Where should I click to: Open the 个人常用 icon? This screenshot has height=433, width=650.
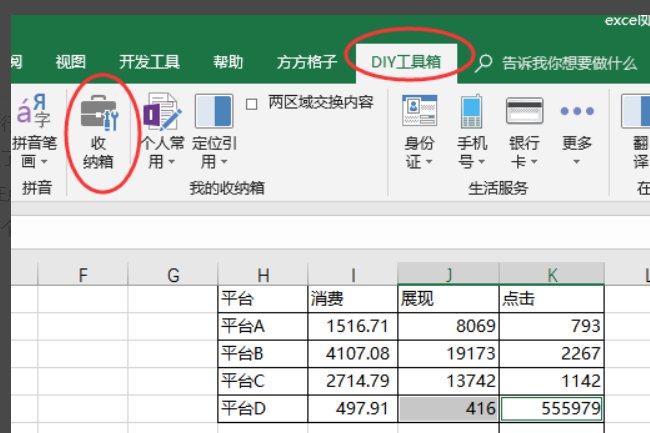(x=162, y=111)
